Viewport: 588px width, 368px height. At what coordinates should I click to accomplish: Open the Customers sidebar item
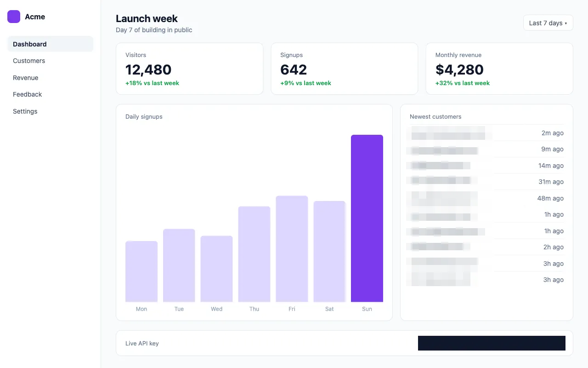[51, 61]
